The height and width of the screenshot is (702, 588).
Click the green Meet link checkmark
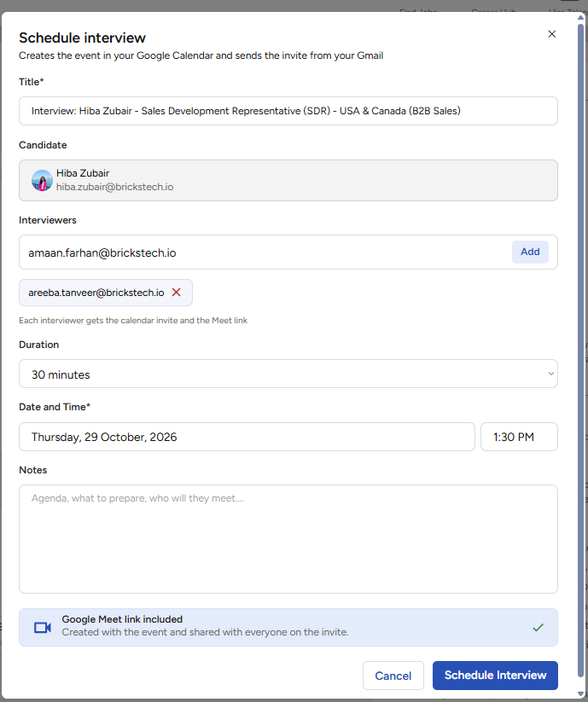538,628
